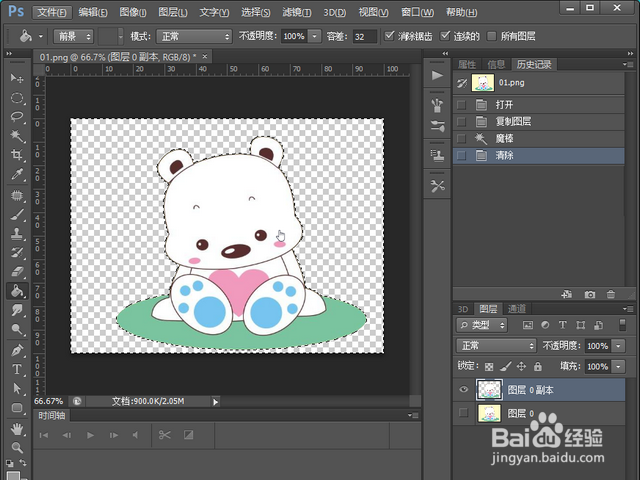
Task: Expand the status bar info arrow
Action: [x=215, y=402]
